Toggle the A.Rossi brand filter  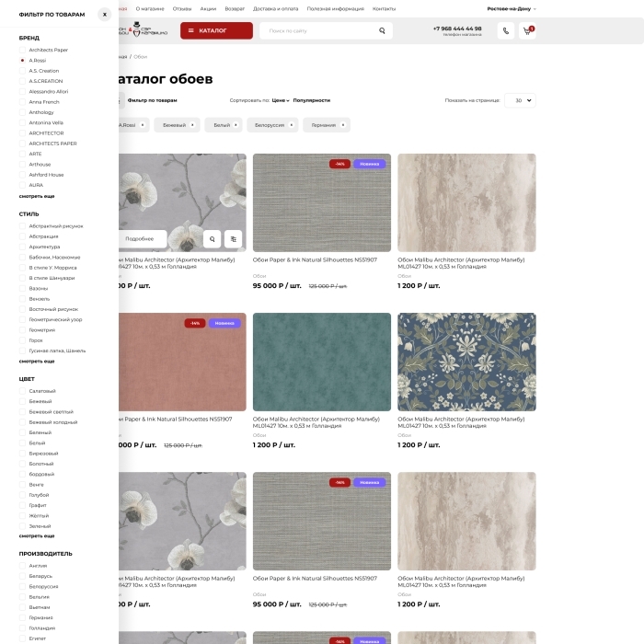tap(22, 60)
